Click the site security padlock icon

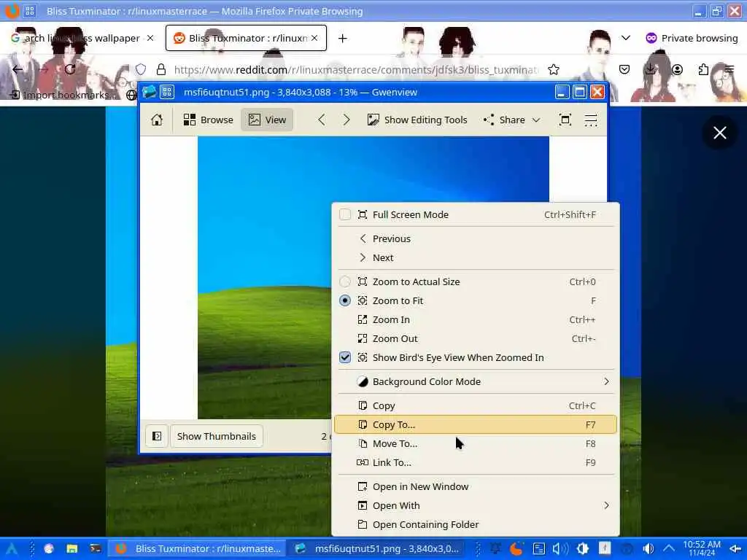[x=161, y=69]
